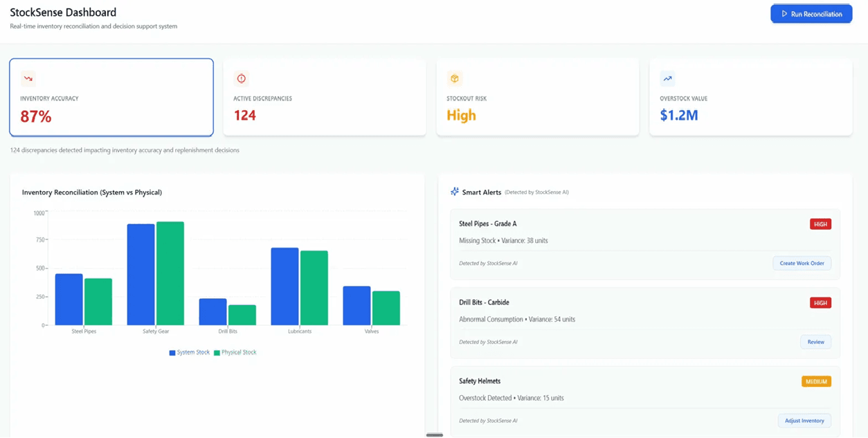The image size is (868, 438).
Task: Select the Inventory Accuracy KPI card
Action: 111,97
